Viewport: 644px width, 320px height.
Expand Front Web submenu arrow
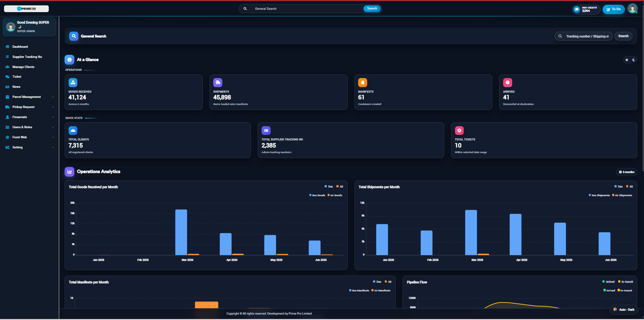tap(53, 137)
